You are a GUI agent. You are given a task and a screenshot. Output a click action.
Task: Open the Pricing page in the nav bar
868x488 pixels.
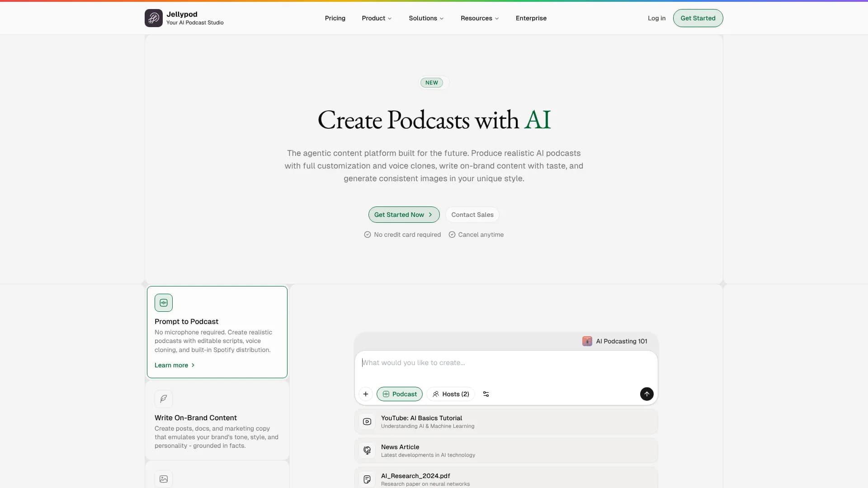335,18
